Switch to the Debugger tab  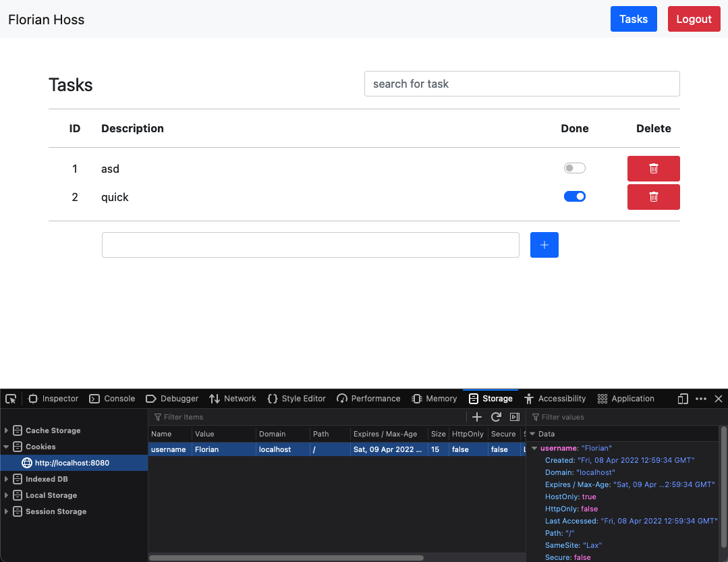coord(172,399)
